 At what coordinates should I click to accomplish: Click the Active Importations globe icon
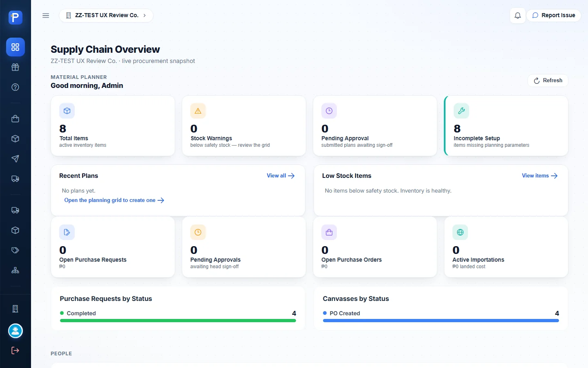click(460, 232)
